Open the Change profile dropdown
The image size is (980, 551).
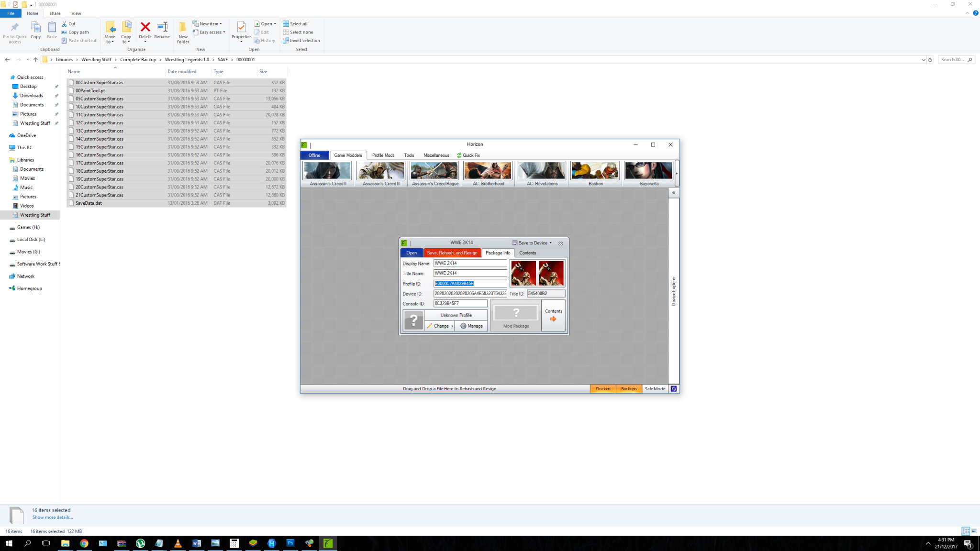pos(440,326)
